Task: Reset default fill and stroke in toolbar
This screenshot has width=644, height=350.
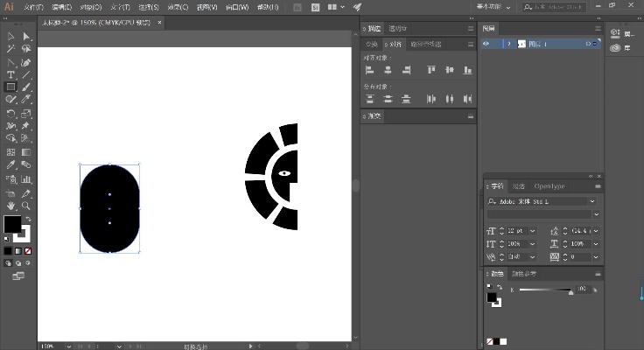Action: [x=7, y=239]
